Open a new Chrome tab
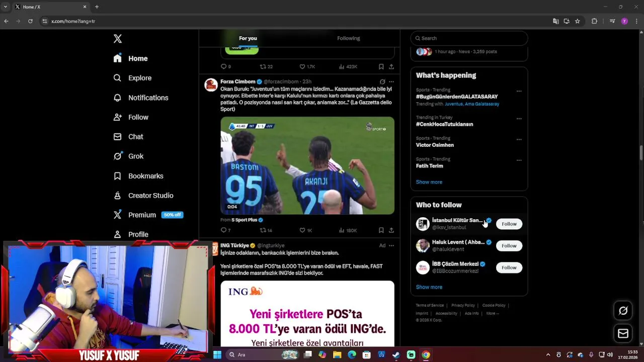The image size is (644, 362). (97, 7)
